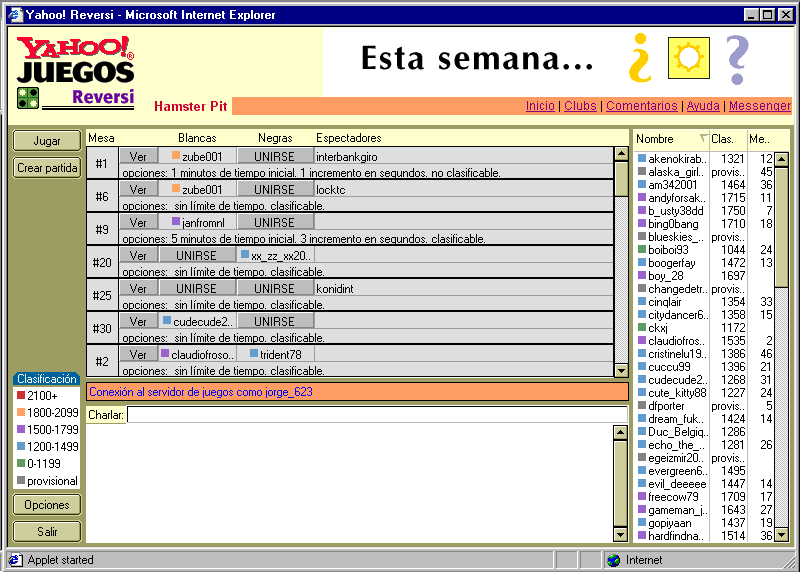Click Crear partida button
This screenshot has height=572, width=800.
(47, 168)
